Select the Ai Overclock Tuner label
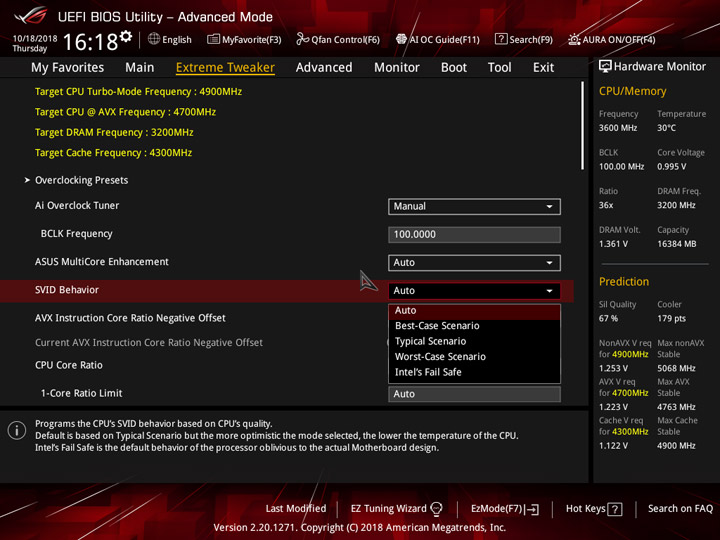The image size is (720, 540). click(77, 205)
